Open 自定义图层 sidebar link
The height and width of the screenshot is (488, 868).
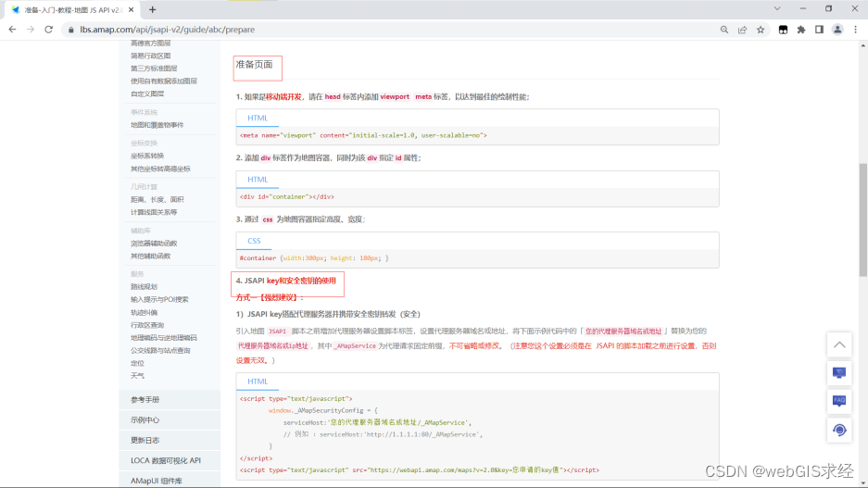point(147,94)
